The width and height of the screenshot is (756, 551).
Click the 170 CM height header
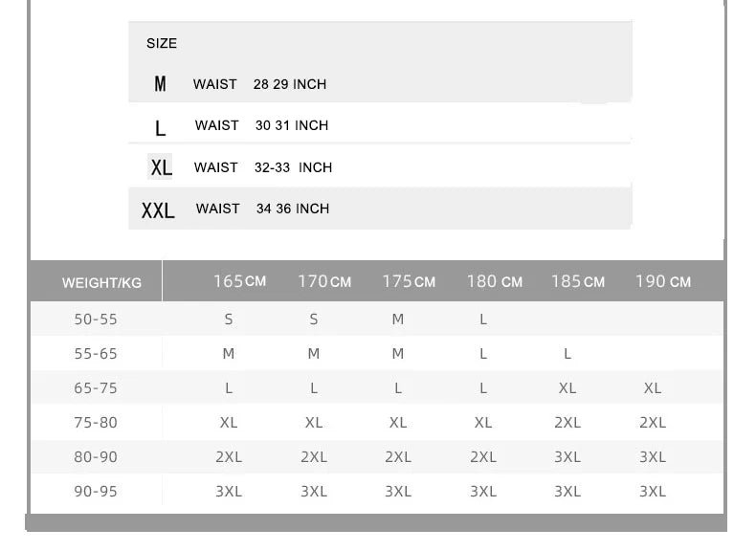coord(324,281)
